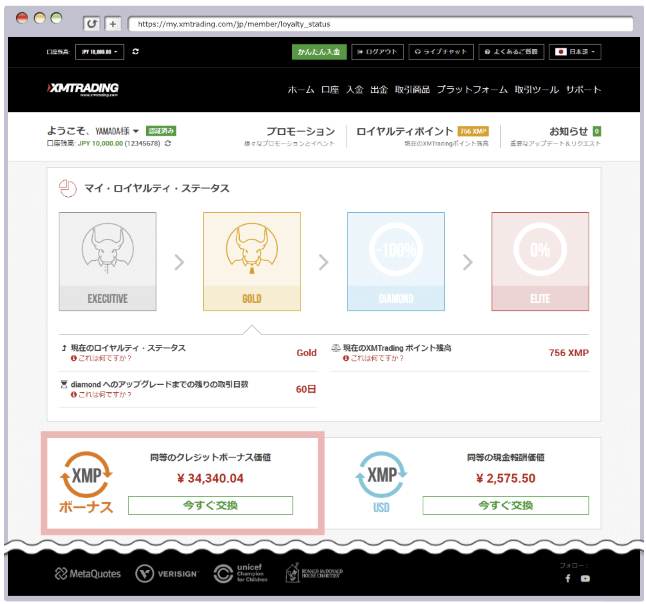Click the XMTRADING logo
The image size is (646, 604).
(x=83, y=89)
